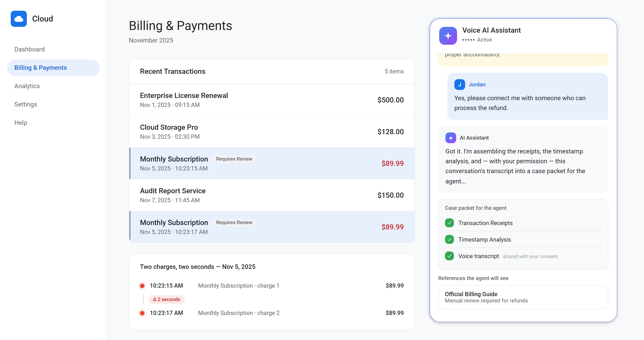Click the red dot for 10:23:17 AM charge
This screenshot has width=644, height=340.
[x=142, y=313]
